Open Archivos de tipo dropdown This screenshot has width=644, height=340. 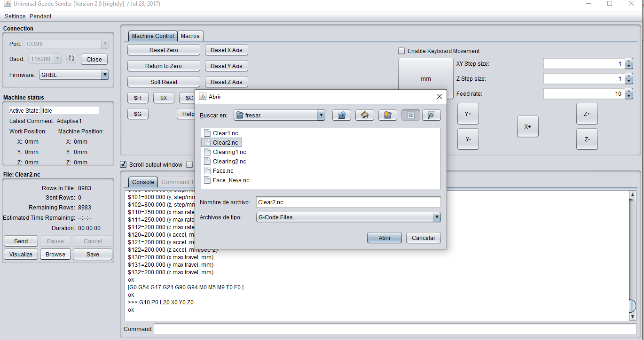[x=437, y=217]
